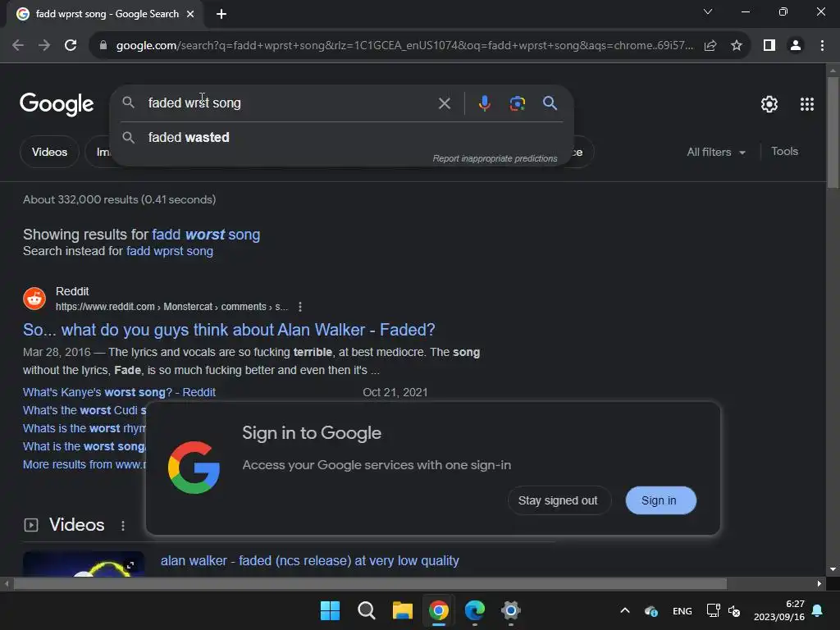Go back to the previous page

(x=18, y=46)
